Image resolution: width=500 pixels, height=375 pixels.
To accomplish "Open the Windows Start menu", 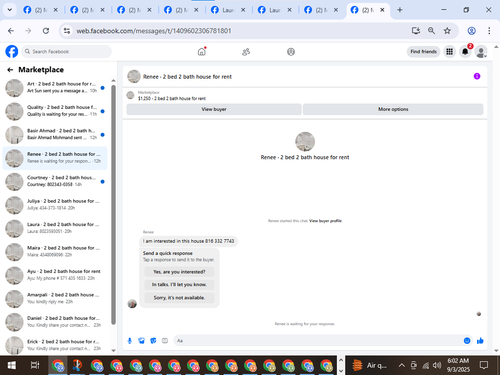I will click(x=12, y=365).
